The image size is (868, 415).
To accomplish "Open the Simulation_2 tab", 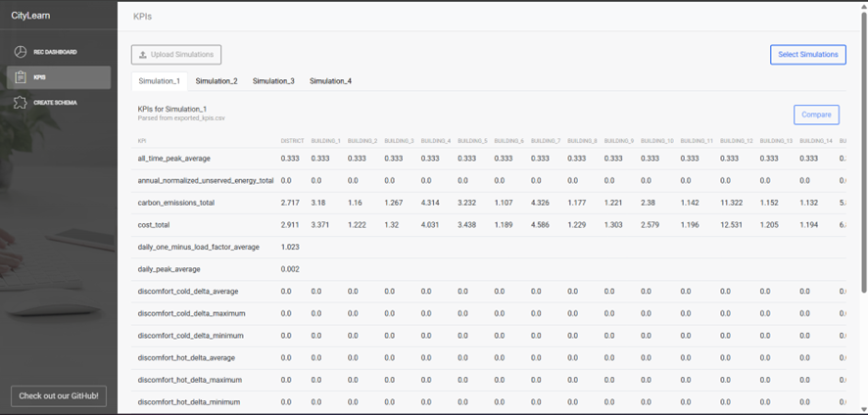I will (217, 81).
